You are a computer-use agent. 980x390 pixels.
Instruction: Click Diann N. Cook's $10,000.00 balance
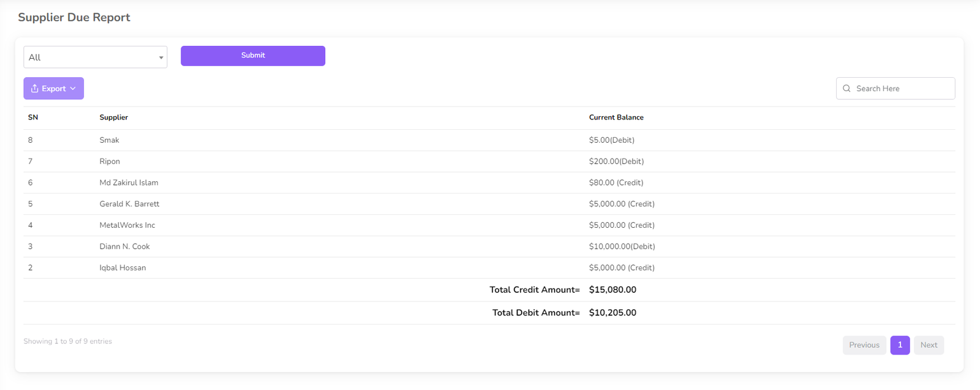coord(622,246)
